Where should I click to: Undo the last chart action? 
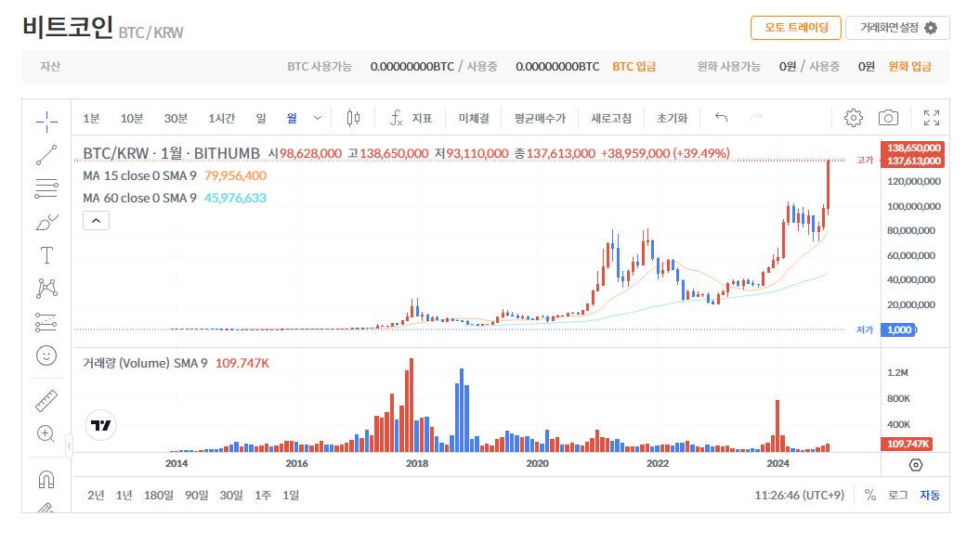[721, 117]
